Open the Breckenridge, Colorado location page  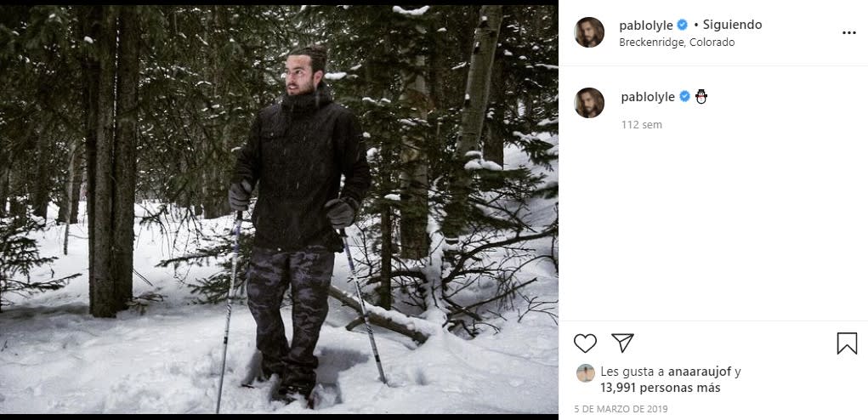click(677, 42)
